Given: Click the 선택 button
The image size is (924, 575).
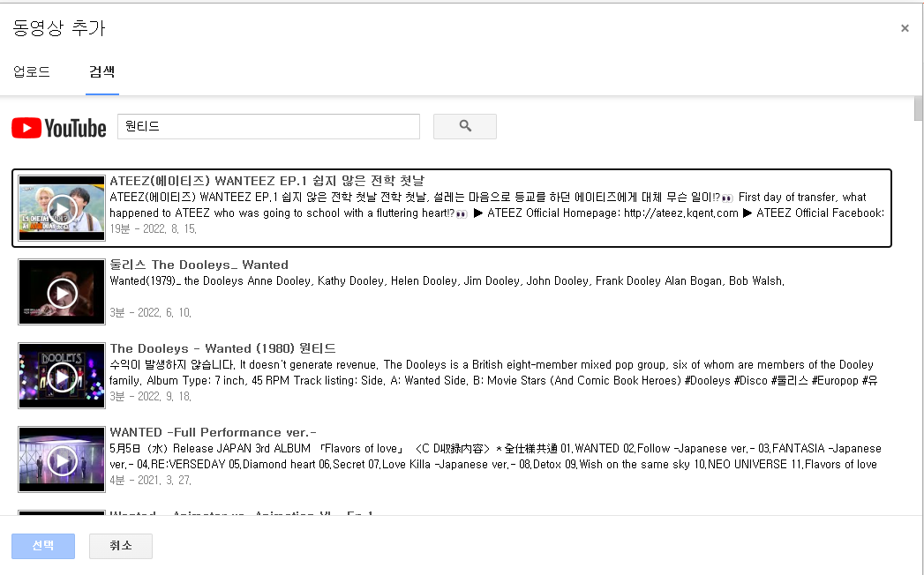Looking at the screenshot, I should (x=43, y=546).
